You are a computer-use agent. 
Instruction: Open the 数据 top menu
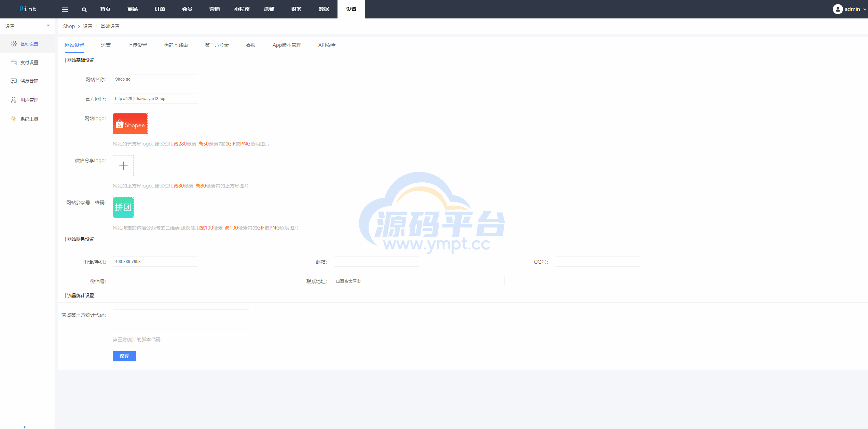pos(324,9)
